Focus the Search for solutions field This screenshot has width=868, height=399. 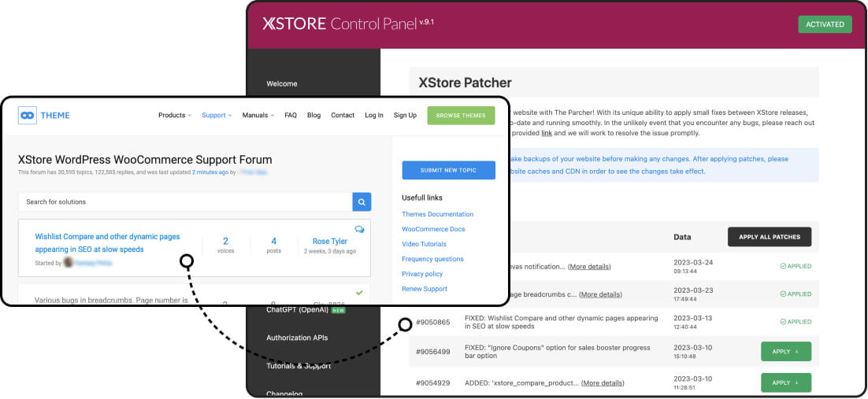[x=185, y=202]
